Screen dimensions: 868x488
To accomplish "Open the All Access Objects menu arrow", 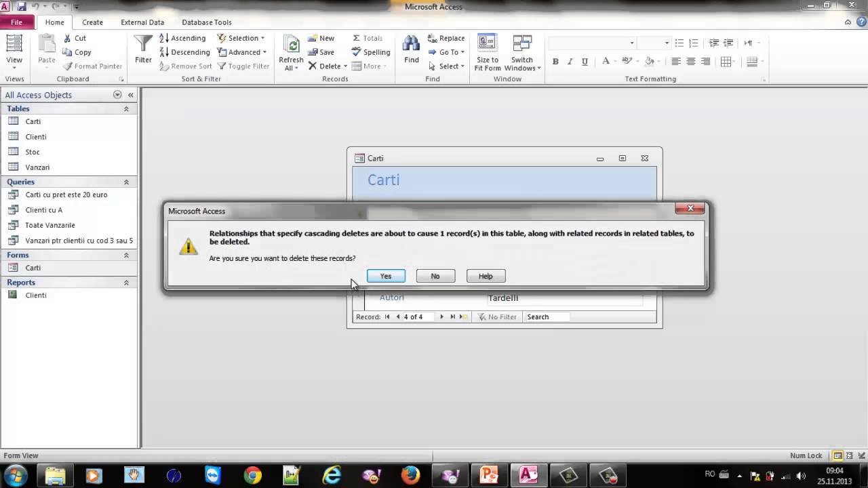I will [x=117, y=95].
